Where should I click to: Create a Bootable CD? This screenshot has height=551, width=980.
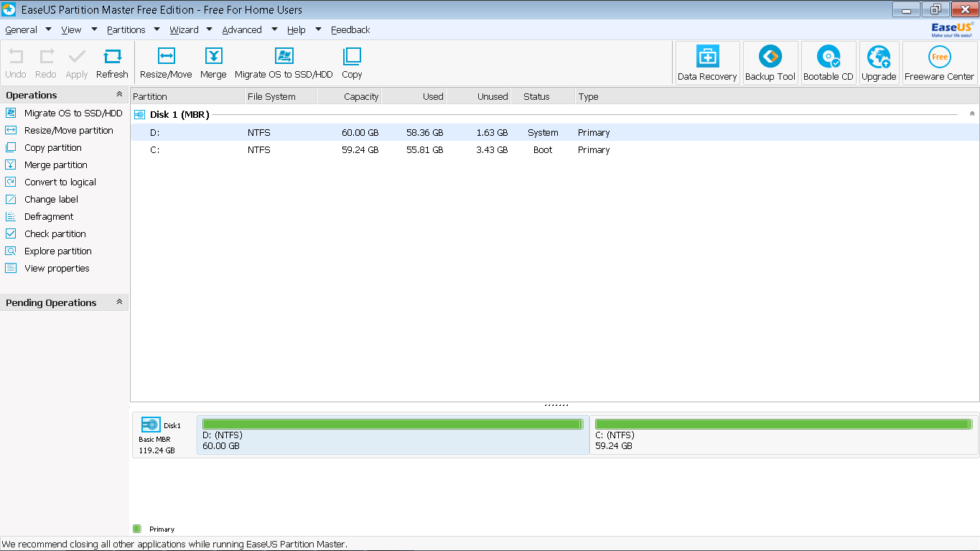tap(829, 63)
